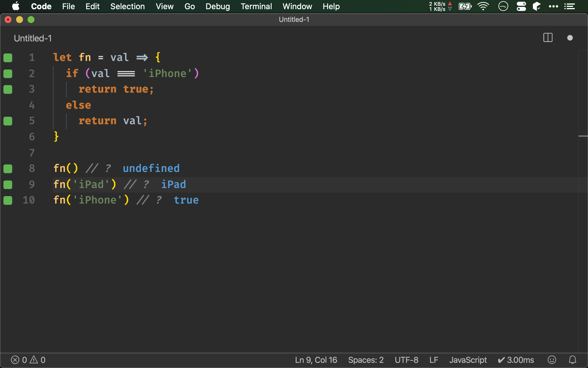Viewport: 588px width, 368px height.
Task: Open the Spaces: 2 indentation selector
Action: pyautogui.click(x=366, y=360)
